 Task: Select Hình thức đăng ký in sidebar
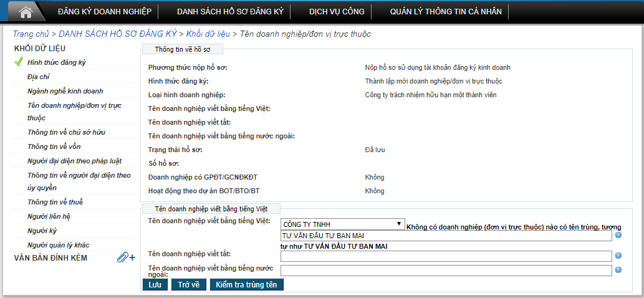pos(57,62)
